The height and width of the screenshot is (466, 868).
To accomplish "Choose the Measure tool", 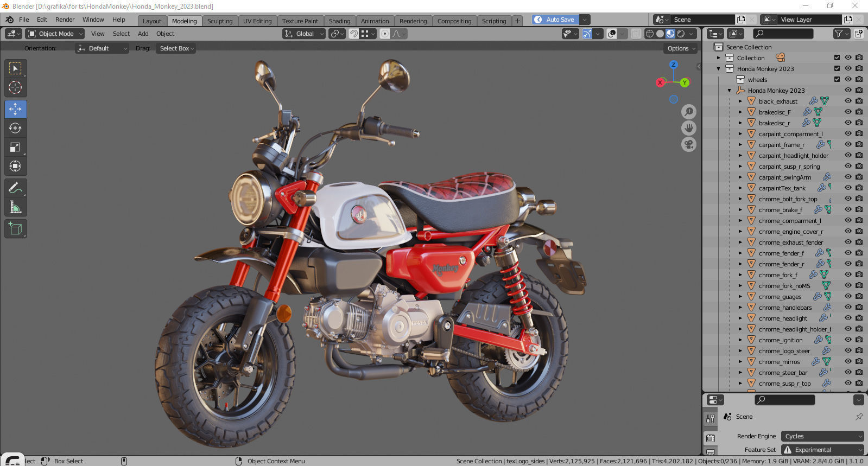I will [15, 207].
